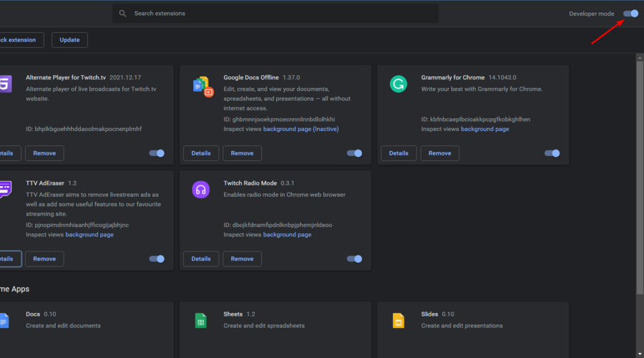Click the Update button
This screenshot has width=644, height=358.
(69, 40)
